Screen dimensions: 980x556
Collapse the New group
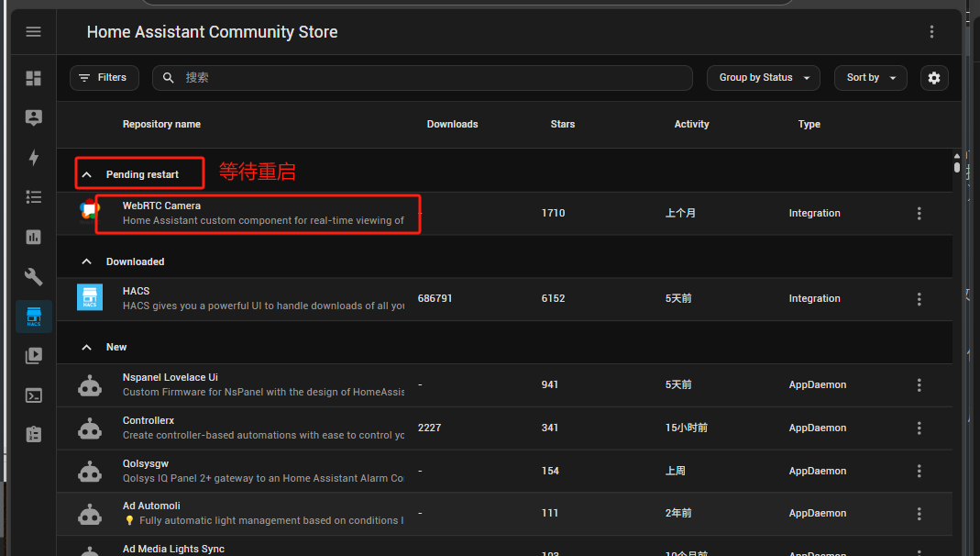(x=87, y=347)
